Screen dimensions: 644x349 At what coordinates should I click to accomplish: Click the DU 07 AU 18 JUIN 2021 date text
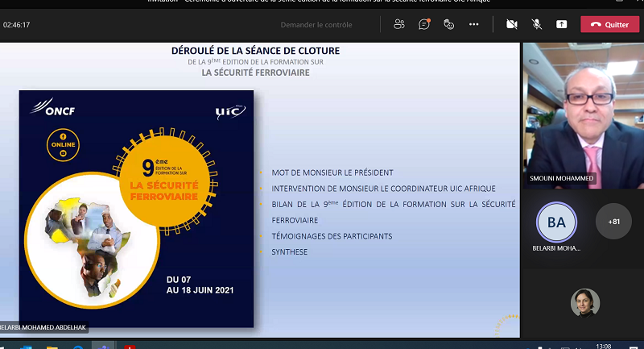point(200,285)
